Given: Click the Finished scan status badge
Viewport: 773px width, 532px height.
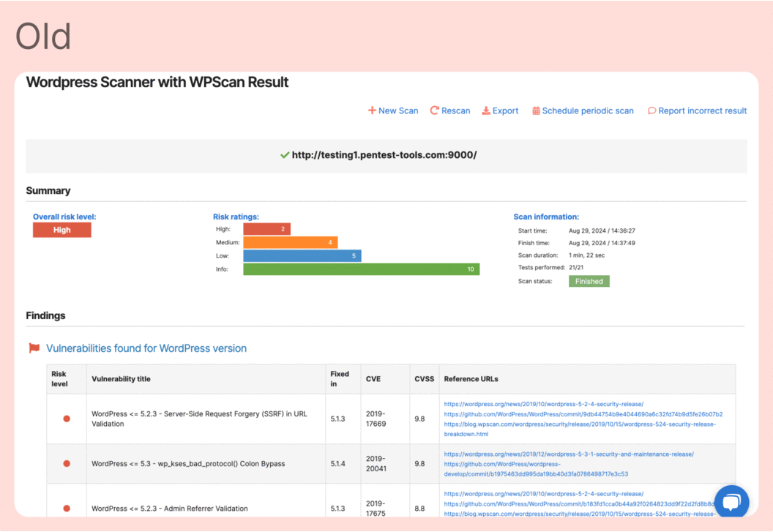Looking at the screenshot, I should 589,281.
